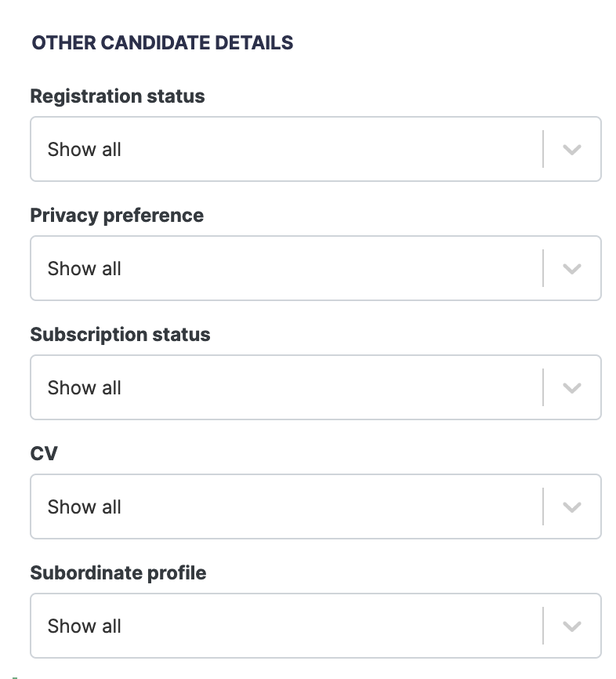Click the 'Other Candidate Details' heading
The image size is (616, 679).
pyautogui.click(x=162, y=43)
